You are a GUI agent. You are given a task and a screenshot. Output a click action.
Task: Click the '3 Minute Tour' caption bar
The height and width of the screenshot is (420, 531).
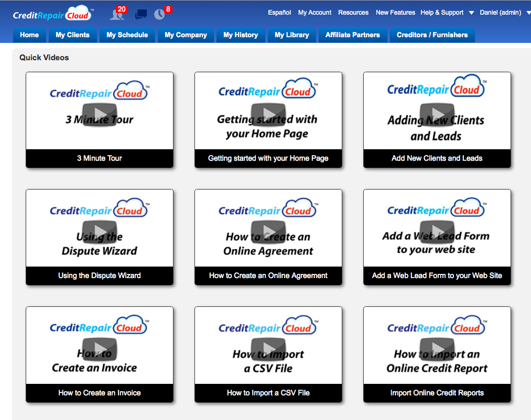point(100,158)
